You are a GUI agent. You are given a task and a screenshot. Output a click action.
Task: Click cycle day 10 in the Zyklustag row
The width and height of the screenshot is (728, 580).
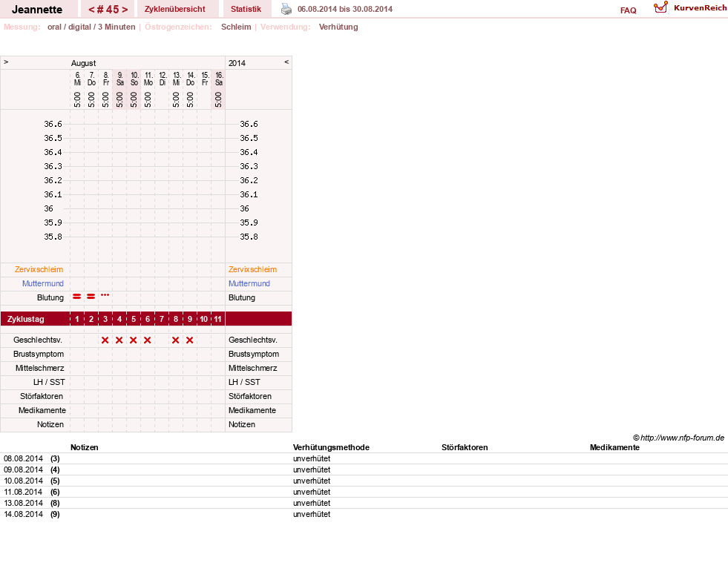click(x=204, y=319)
